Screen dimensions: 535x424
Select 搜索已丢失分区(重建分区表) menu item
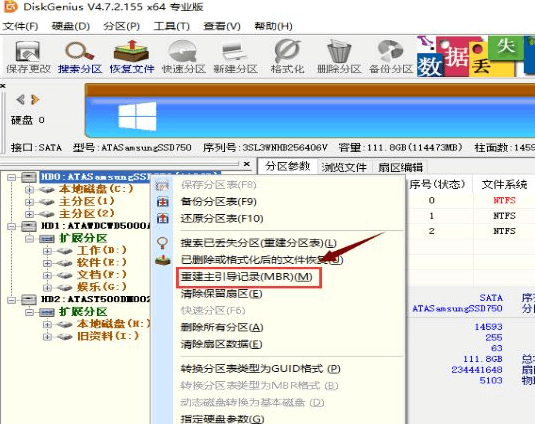259,243
